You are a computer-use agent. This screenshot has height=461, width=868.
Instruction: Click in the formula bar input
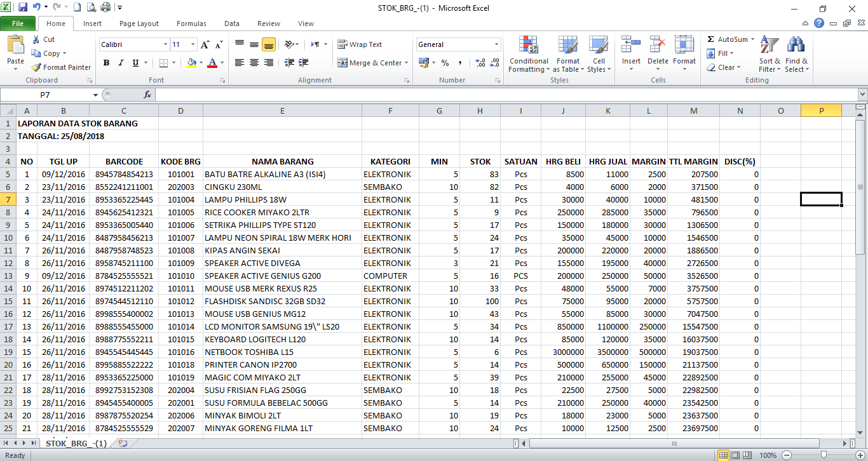tap(506, 95)
